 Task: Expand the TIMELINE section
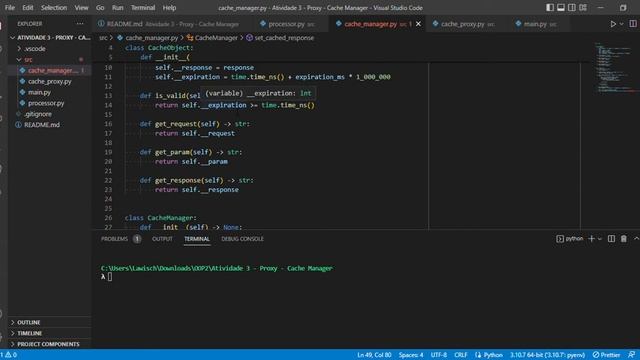[50, 333]
